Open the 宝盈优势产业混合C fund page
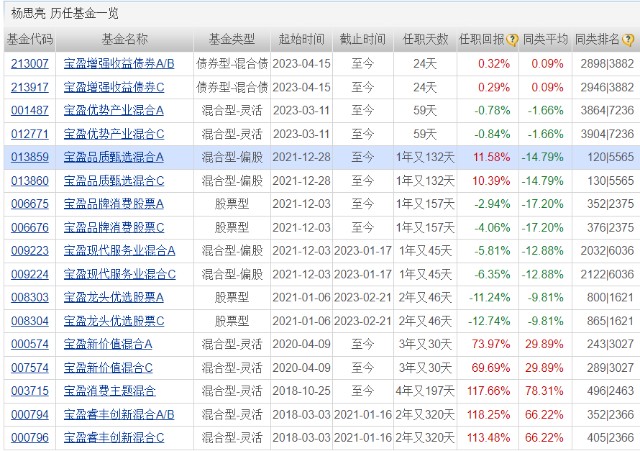Image resolution: width=640 pixels, height=451 pixels. [x=114, y=134]
